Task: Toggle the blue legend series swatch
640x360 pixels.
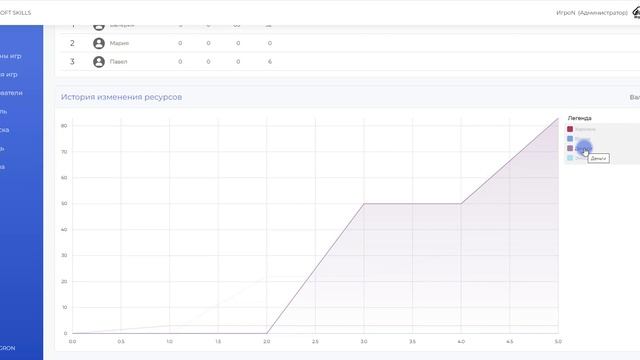Action: tap(570, 139)
